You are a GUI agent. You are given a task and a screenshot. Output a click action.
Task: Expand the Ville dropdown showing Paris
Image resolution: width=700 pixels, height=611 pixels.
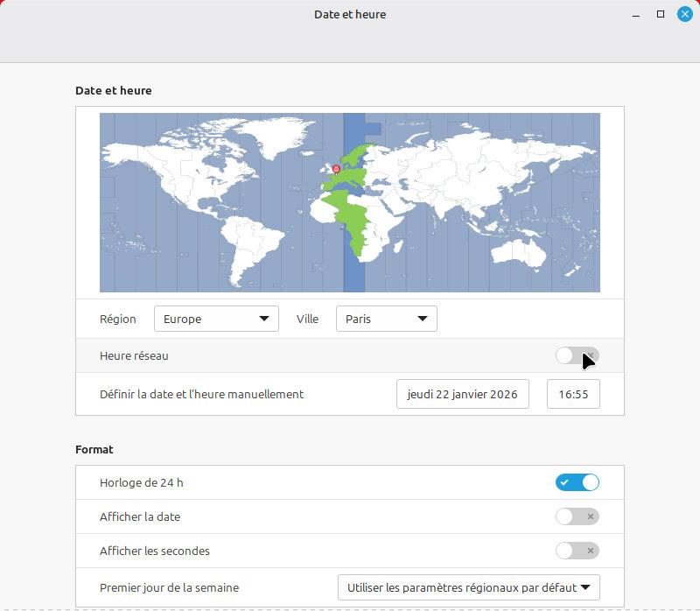coord(386,319)
